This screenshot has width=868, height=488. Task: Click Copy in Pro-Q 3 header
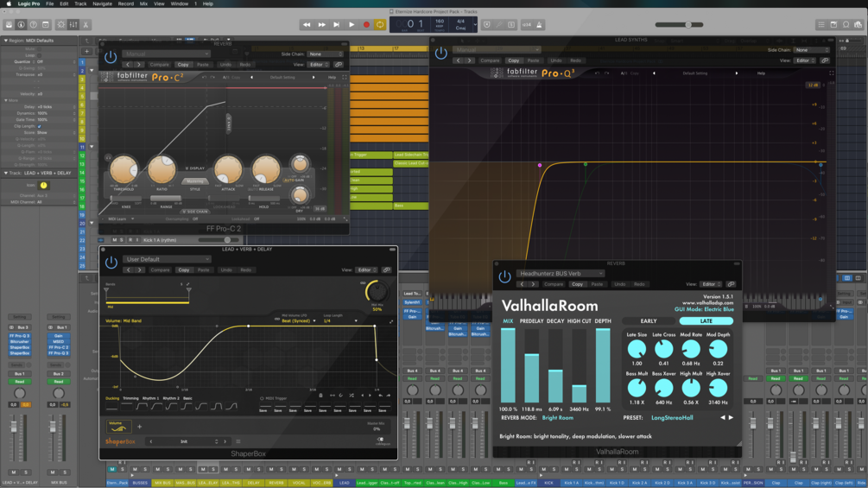pyautogui.click(x=514, y=60)
